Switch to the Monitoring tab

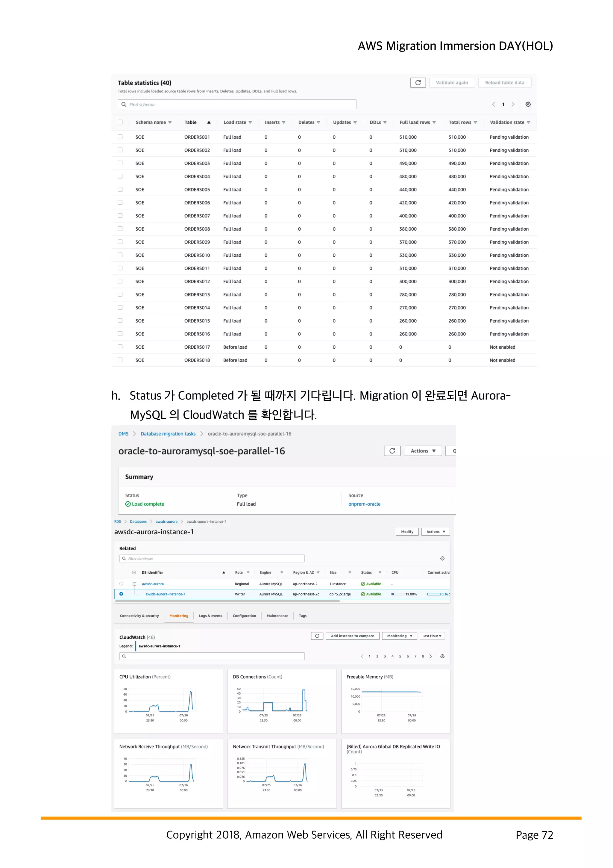coord(179,616)
